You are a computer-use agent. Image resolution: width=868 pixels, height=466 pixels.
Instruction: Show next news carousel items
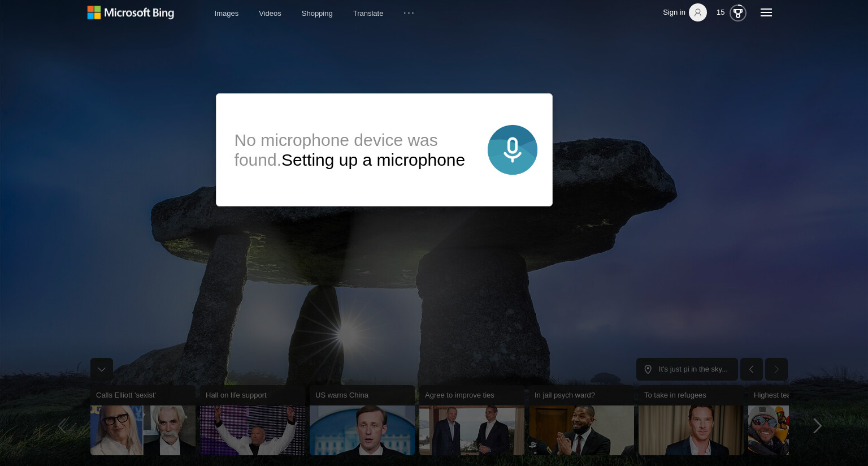click(x=817, y=426)
